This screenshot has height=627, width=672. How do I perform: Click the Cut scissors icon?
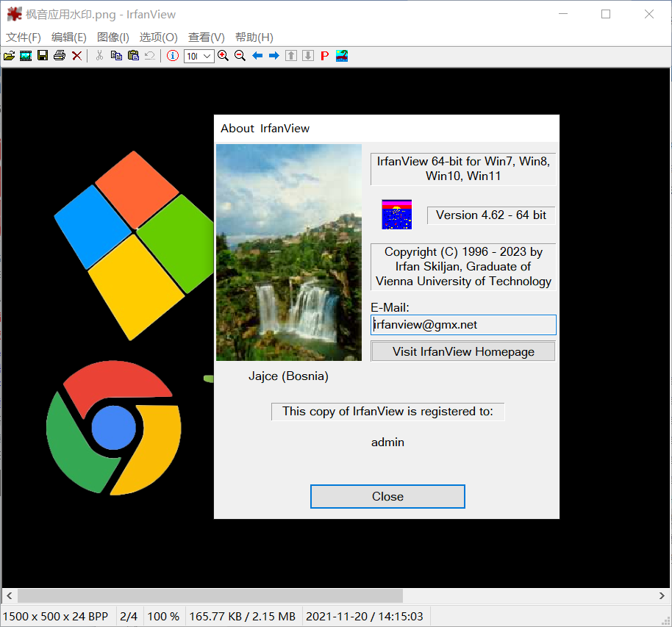(99, 56)
